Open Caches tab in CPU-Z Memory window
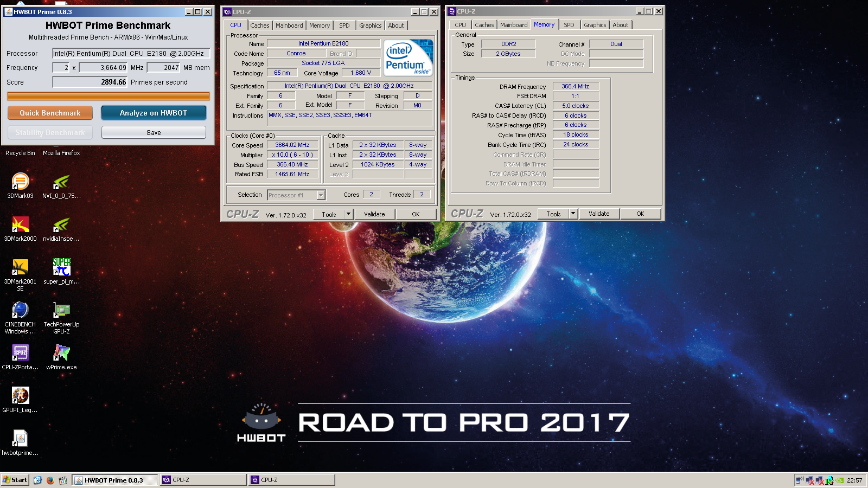 (484, 25)
